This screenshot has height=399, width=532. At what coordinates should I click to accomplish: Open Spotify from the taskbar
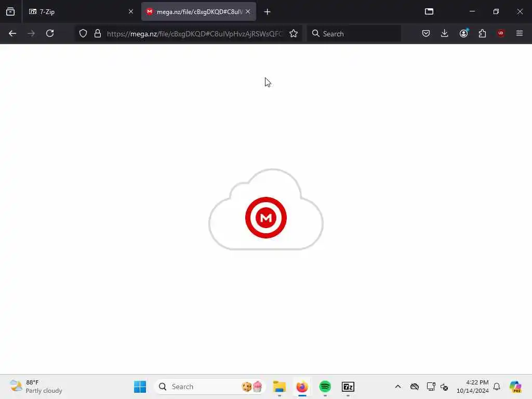(325, 387)
